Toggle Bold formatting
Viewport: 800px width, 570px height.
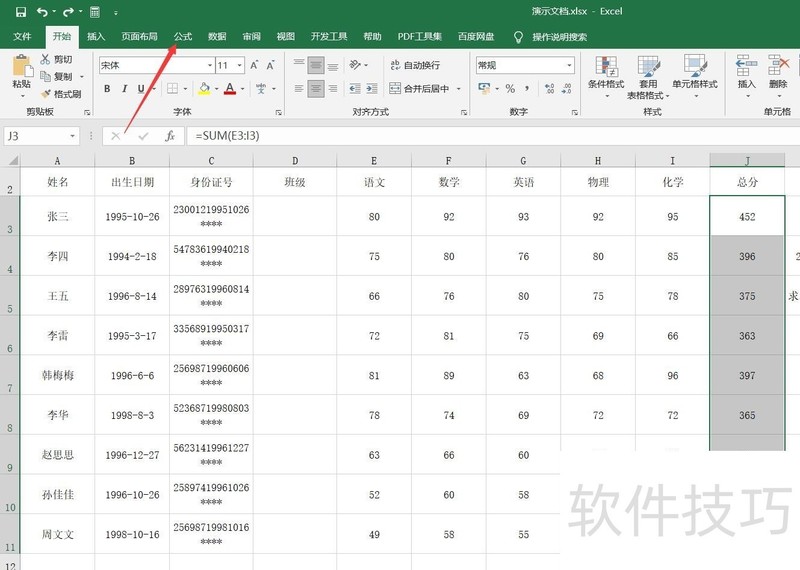pos(107,89)
